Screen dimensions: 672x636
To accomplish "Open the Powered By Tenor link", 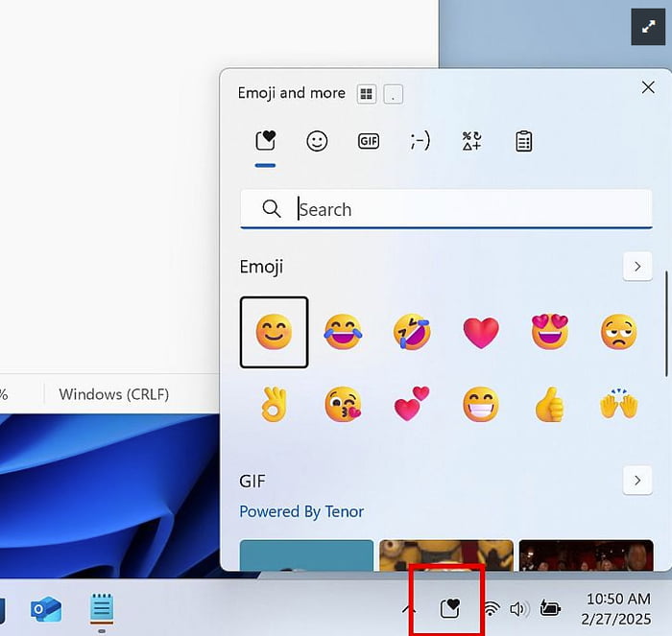I will (x=301, y=511).
